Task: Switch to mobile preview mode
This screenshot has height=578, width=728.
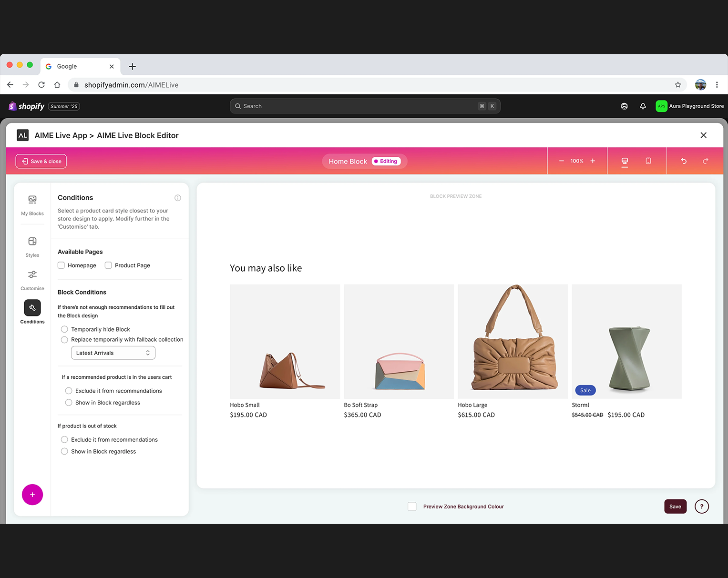Action: point(648,161)
